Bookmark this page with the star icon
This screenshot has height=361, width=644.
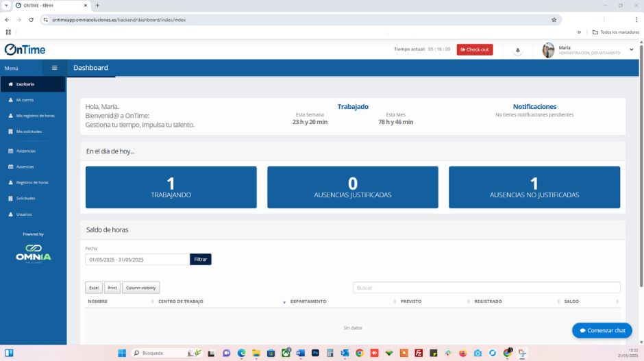(554, 20)
